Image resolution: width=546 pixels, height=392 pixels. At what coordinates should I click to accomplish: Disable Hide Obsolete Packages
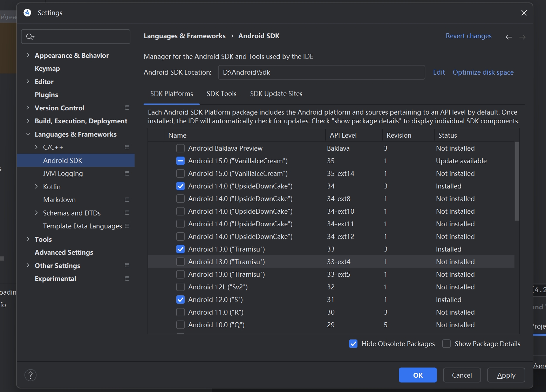point(353,344)
